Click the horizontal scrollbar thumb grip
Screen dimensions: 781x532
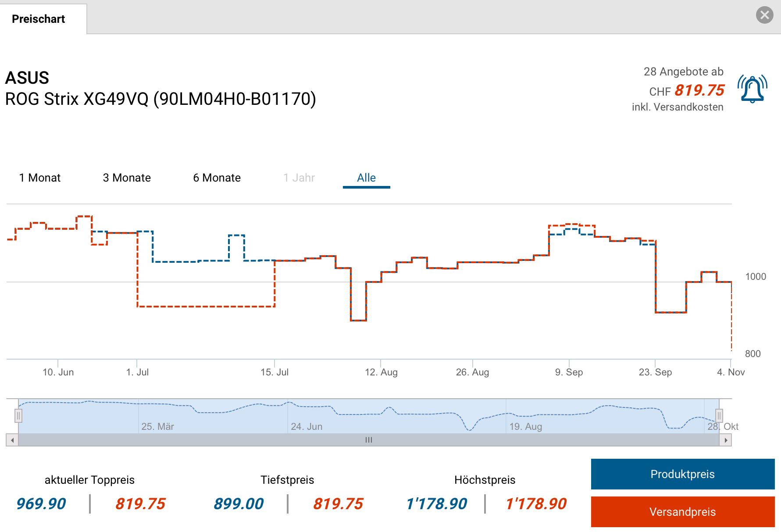tap(369, 440)
